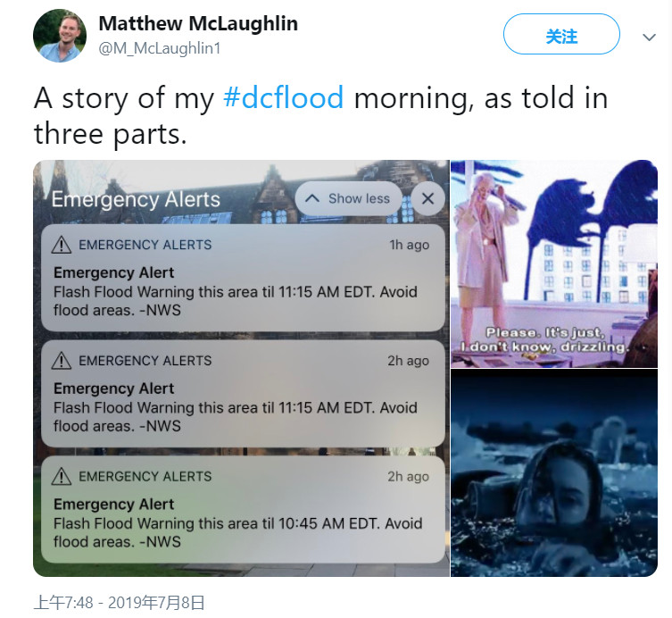This screenshot has height=618, width=672.
Task: Open the #dcflood hashtag link
Action: (x=283, y=97)
